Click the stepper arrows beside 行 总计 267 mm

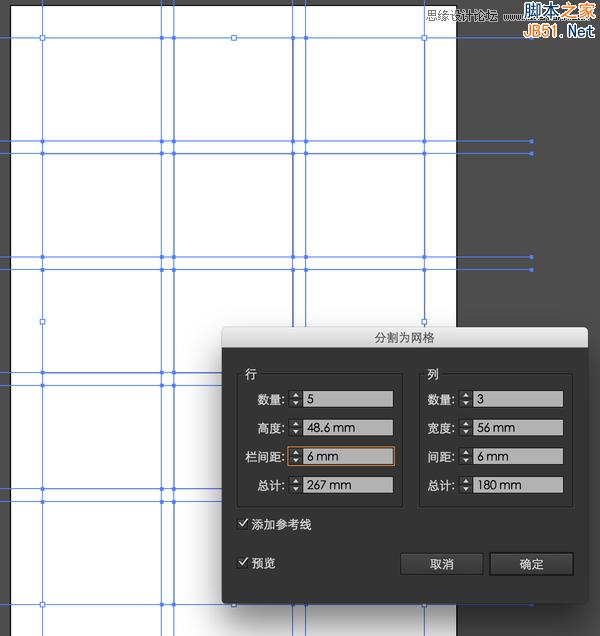click(295, 485)
